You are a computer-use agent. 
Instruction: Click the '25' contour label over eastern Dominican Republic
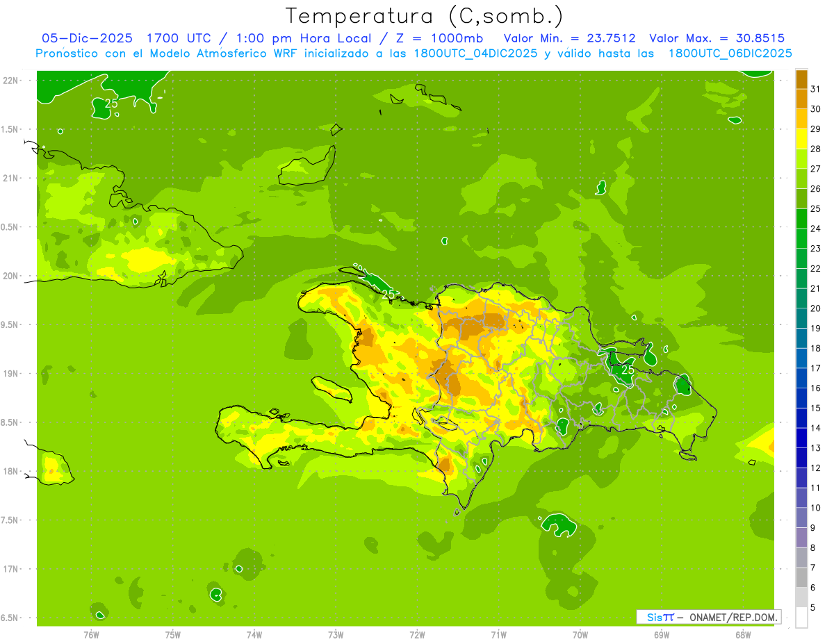[x=628, y=370]
